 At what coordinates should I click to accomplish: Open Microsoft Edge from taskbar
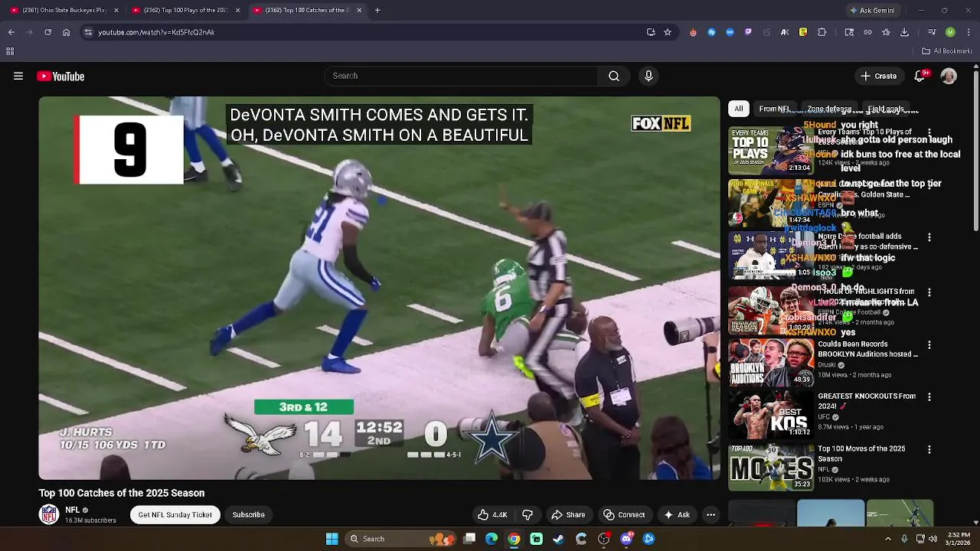[x=492, y=539]
